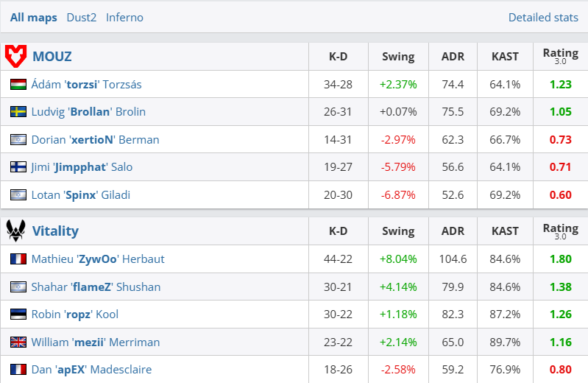This screenshot has width=588, height=383.
Task: Click Hungarian flag next to torzsi
Action: tap(18, 85)
